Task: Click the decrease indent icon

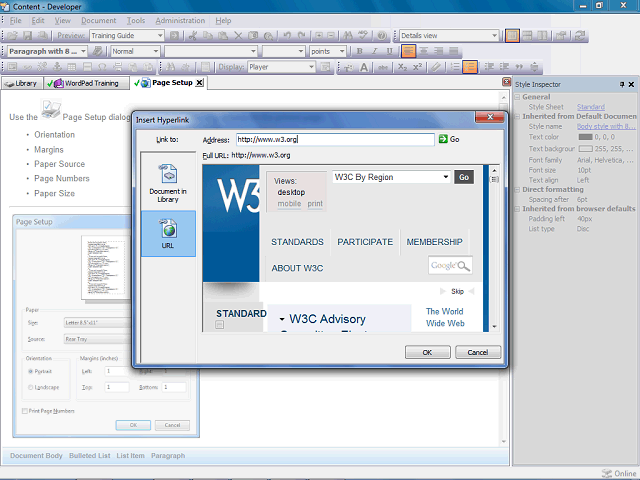Action: (489, 67)
